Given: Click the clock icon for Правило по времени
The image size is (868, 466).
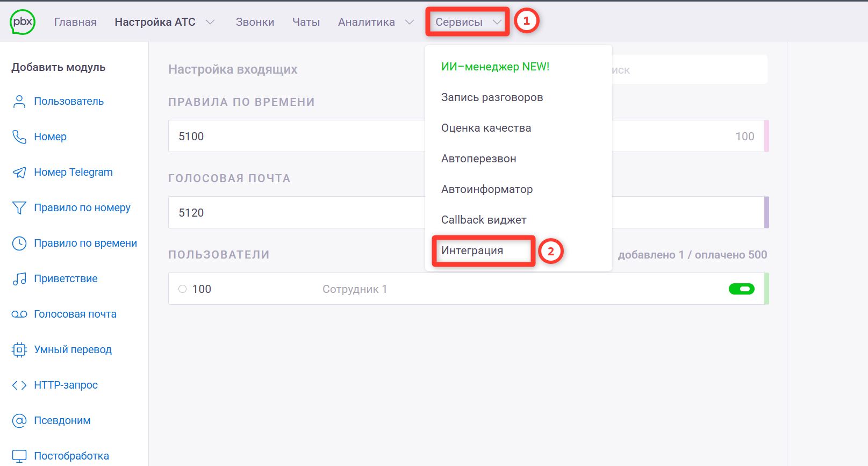Looking at the screenshot, I should point(19,243).
